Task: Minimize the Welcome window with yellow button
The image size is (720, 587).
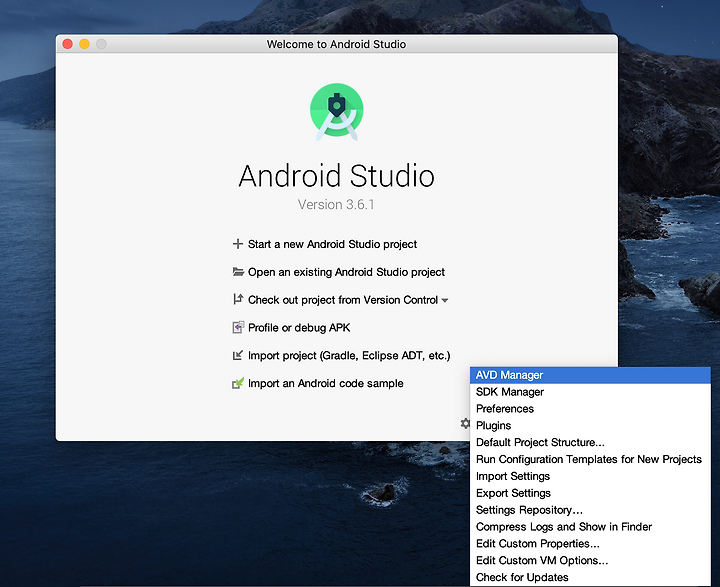Action: coord(84,44)
